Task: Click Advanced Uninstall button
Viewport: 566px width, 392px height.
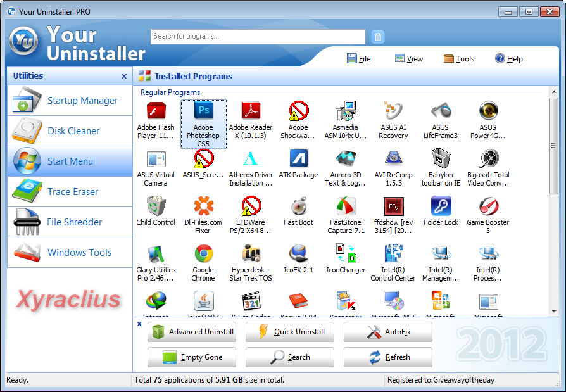Action: (x=192, y=332)
